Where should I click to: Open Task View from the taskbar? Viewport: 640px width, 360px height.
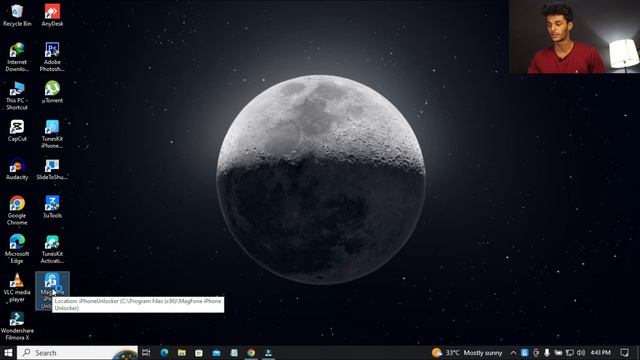[146, 353]
